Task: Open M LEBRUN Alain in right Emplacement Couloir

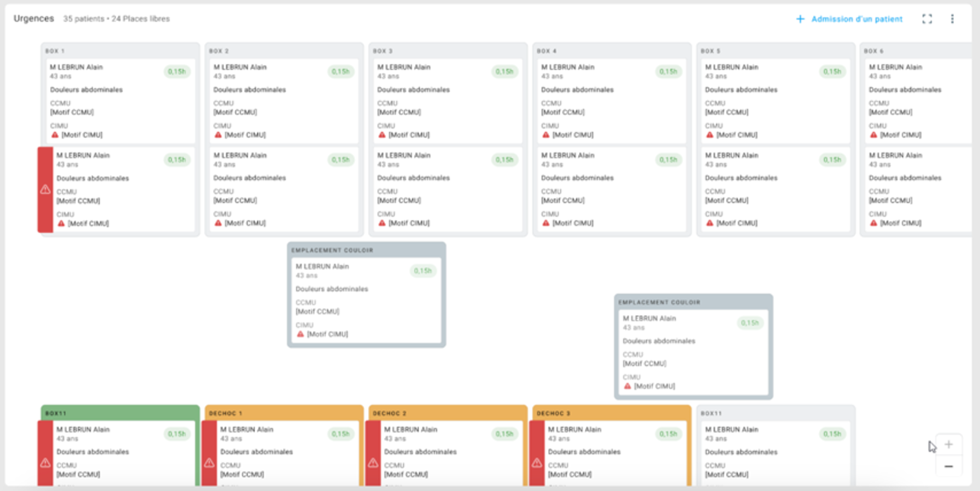Action: (649, 318)
